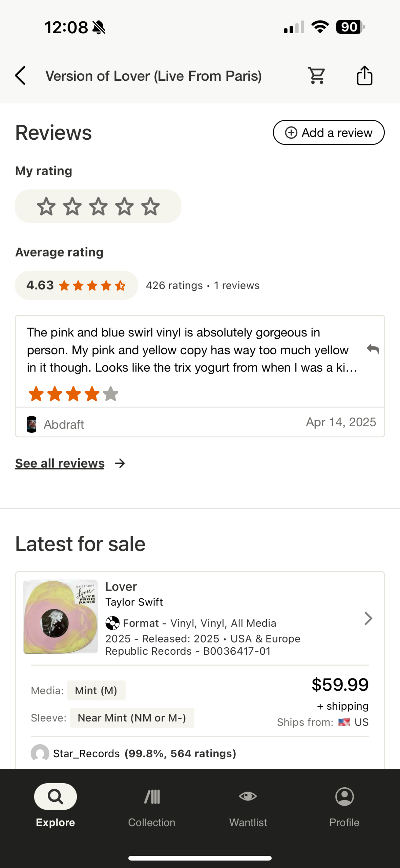Tap the Star_Records seller avatar
The height and width of the screenshot is (868, 400).
(x=40, y=753)
